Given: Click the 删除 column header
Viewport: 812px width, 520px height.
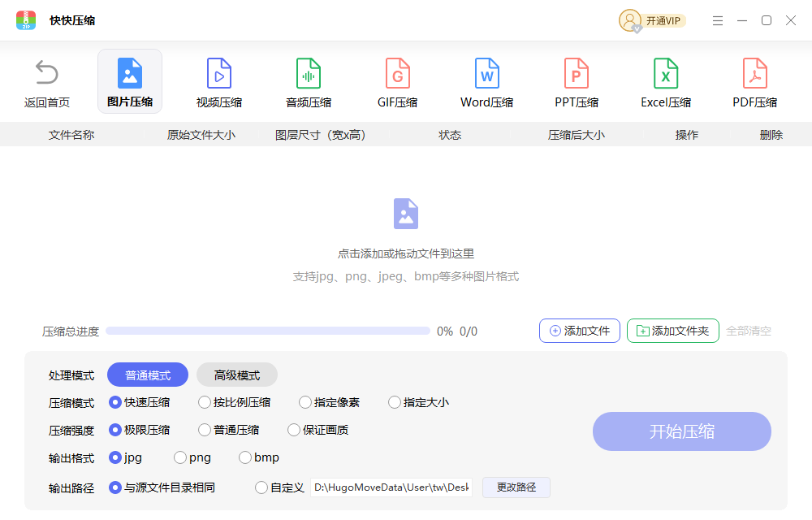Looking at the screenshot, I should (x=771, y=135).
